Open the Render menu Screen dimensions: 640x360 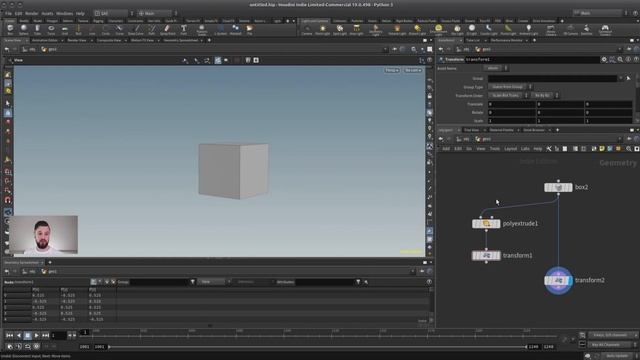[31, 13]
